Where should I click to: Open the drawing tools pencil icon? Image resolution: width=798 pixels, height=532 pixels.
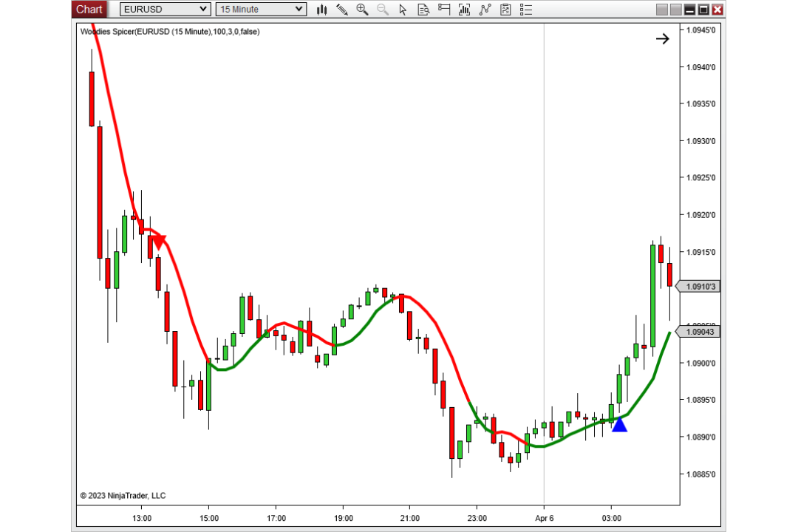coord(342,9)
